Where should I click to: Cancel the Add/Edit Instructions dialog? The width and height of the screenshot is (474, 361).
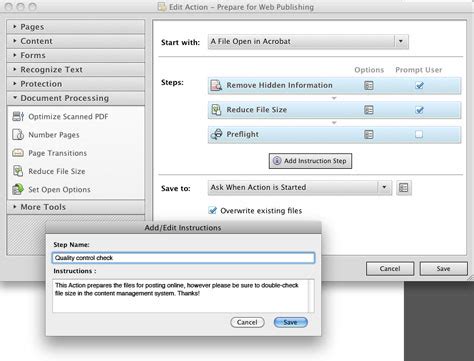247,322
